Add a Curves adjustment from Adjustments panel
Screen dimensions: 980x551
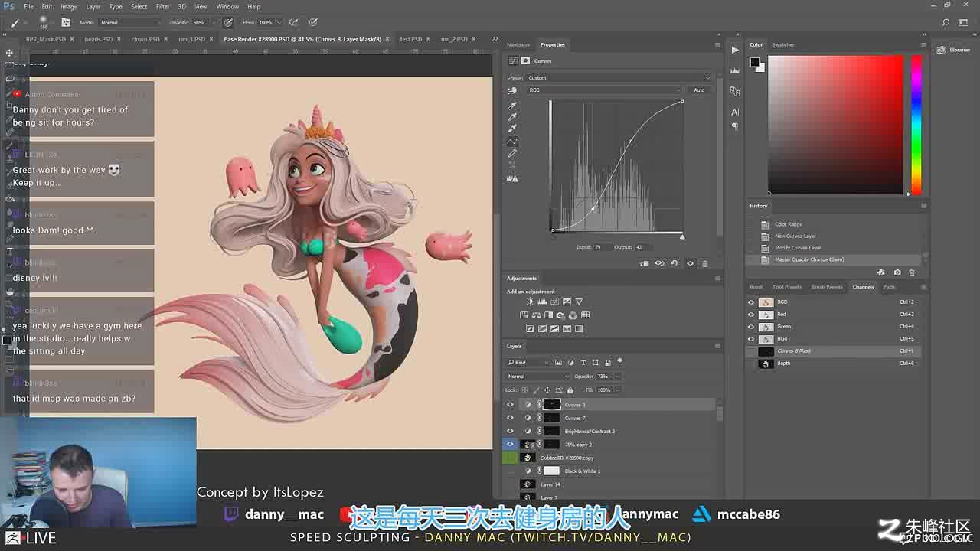tap(554, 302)
